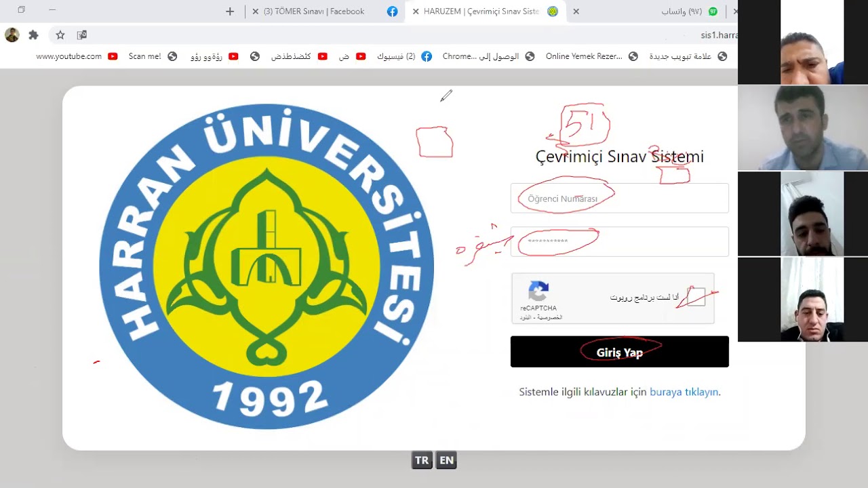Open the علامة تبويب جديدة bookmark
Viewport: 868px width, 488px height.
pyautogui.click(x=688, y=56)
